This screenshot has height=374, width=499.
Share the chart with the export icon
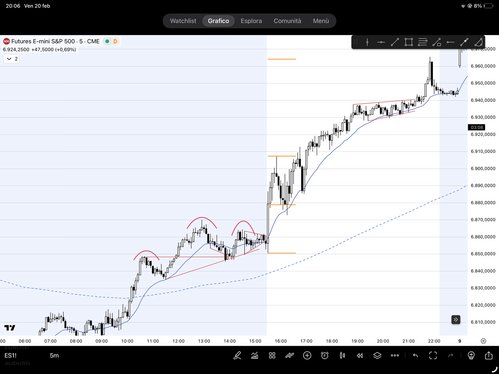pos(489,356)
